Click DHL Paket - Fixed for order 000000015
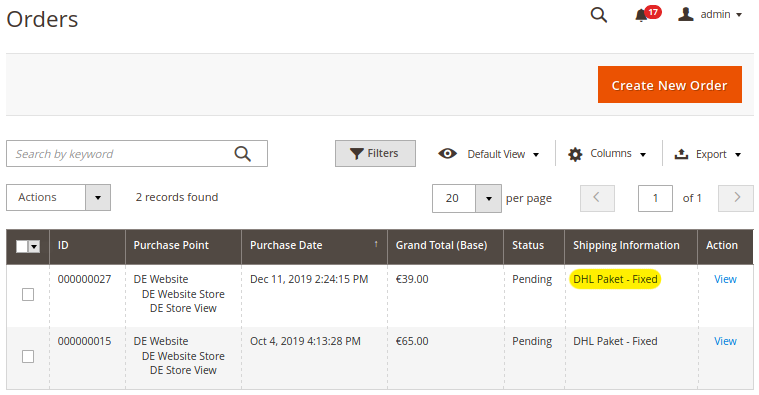Image resolution: width=759 pixels, height=395 pixels. point(615,341)
